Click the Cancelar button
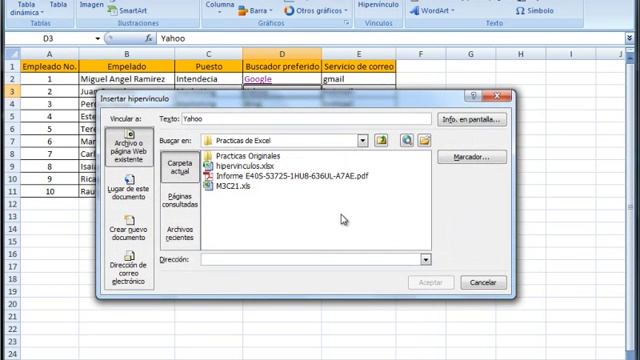 tap(483, 282)
